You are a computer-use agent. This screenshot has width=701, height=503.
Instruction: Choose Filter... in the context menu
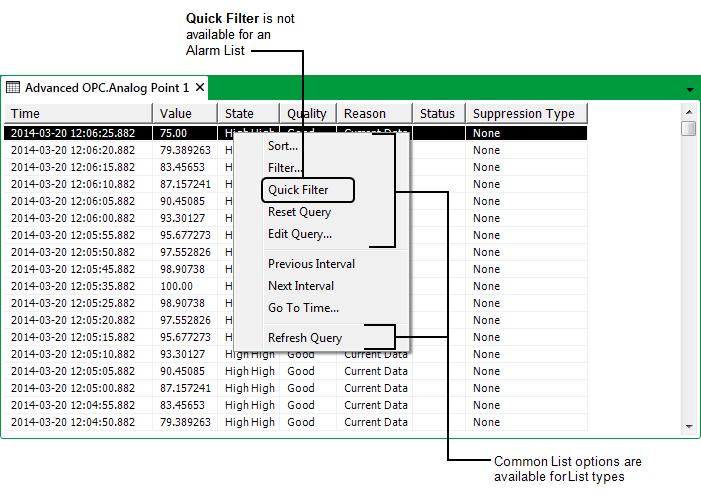pyautogui.click(x=285, y=168)
